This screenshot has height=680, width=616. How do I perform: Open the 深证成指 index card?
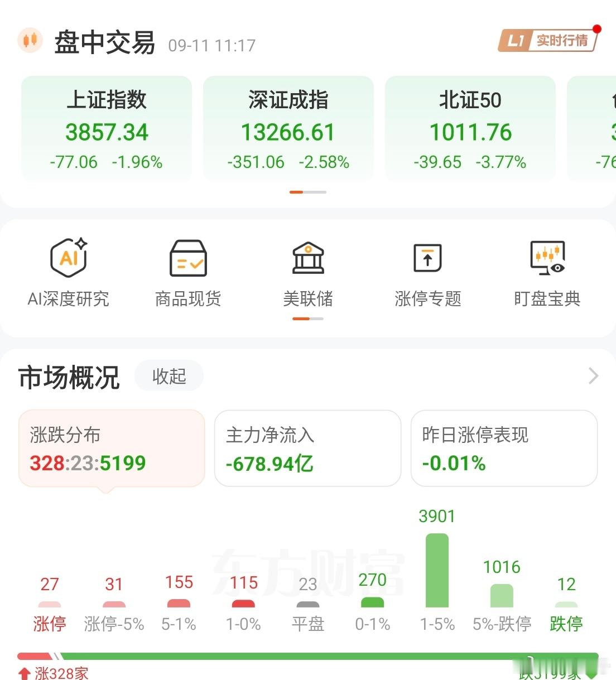pos(288,129)
